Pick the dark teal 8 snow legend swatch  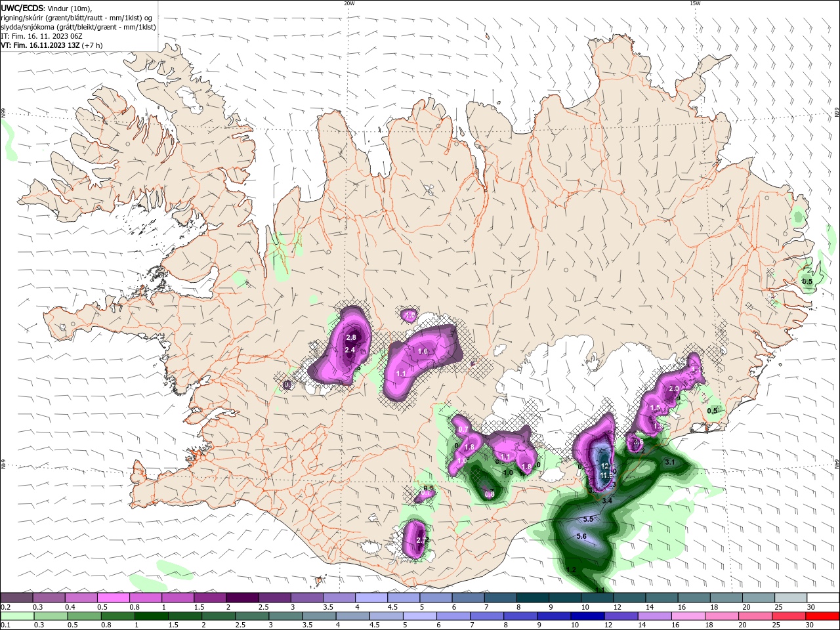[x=532, y=598]
